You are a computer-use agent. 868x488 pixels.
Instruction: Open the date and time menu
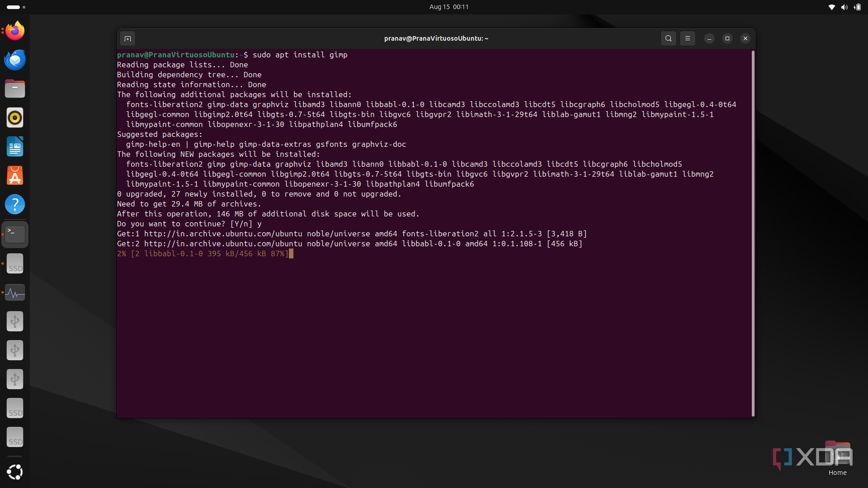point(449,7)
